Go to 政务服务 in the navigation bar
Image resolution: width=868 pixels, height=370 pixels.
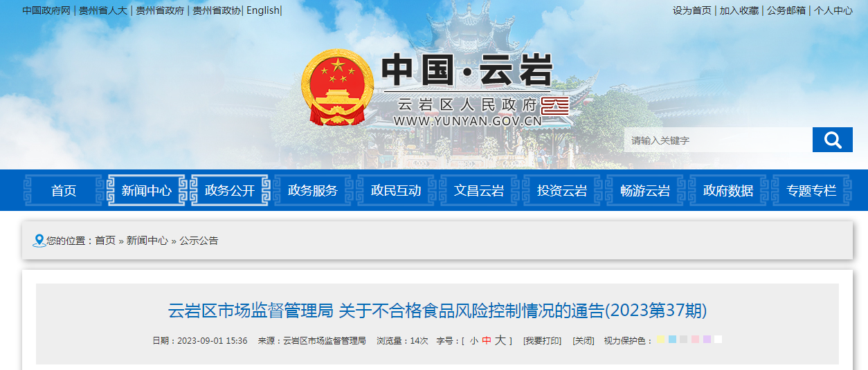pyautogui.click(x=313, y=190)
